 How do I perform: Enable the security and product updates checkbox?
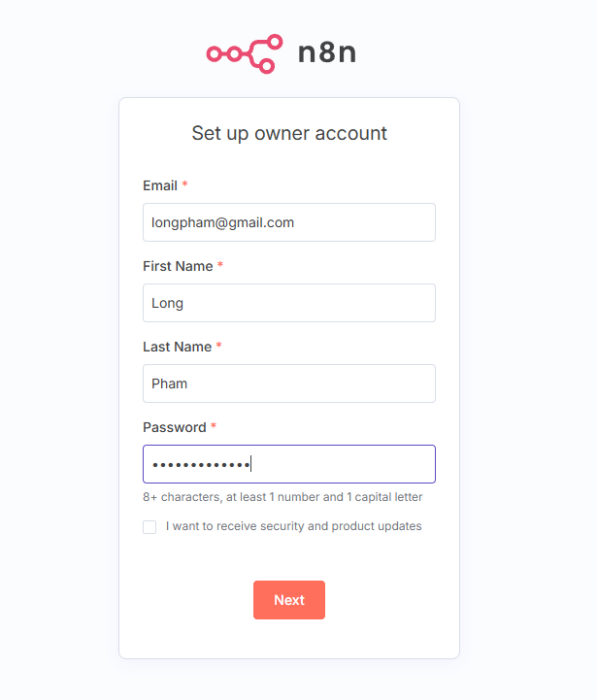pyautogui.click(x=149, y=527)
